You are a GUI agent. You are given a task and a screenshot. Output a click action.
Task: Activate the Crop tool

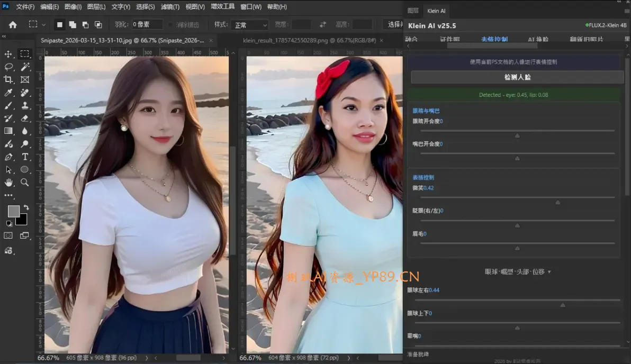8,80
